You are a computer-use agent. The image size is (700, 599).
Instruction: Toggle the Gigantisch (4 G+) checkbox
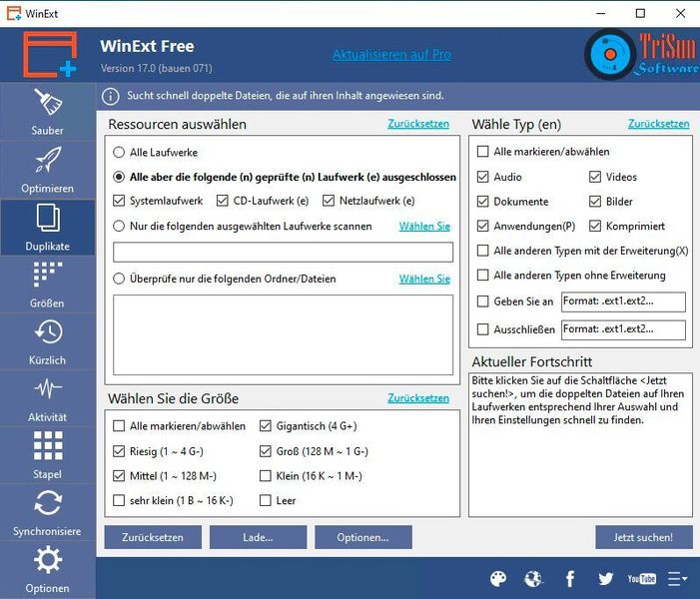266,426
